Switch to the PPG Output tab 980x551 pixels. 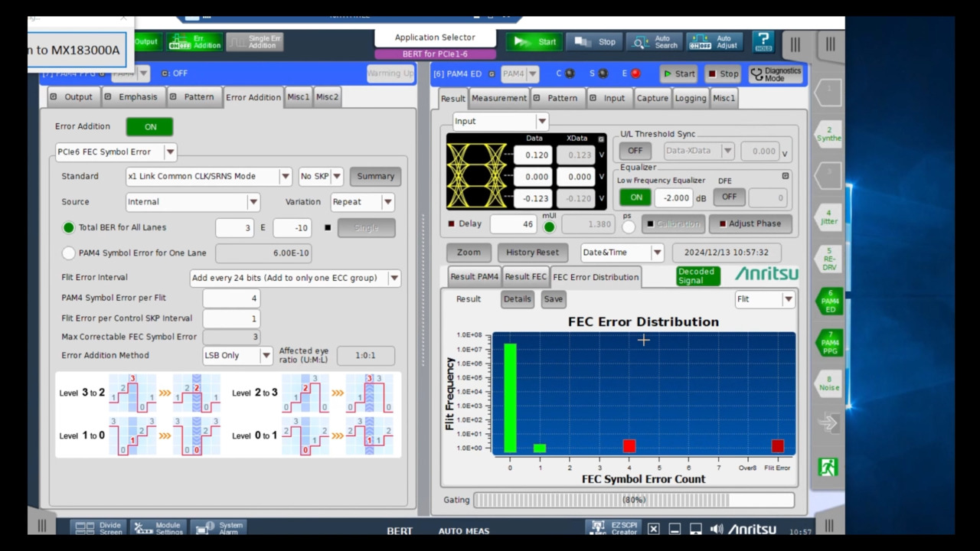(x=71, y=97)
